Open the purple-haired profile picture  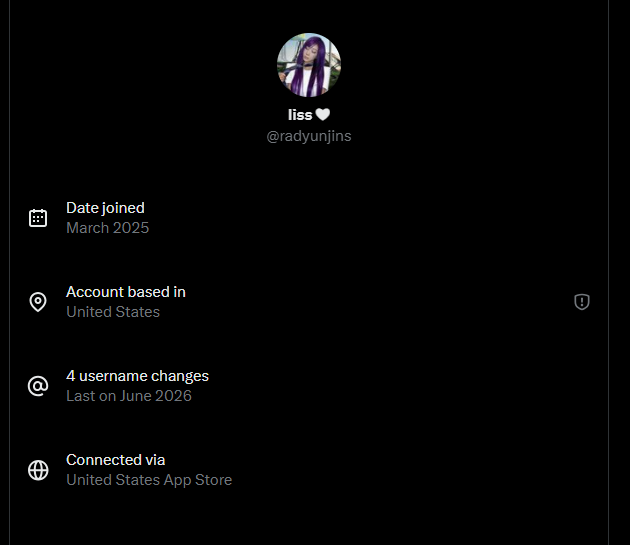tap(309, 65)
